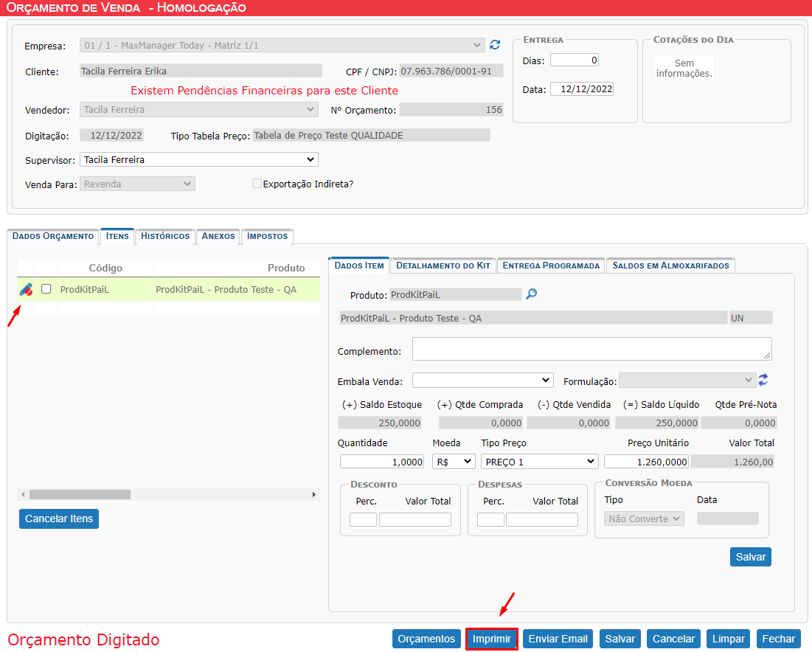Open the Conversão Moeda Tipo dropdown

pos(644,519)
